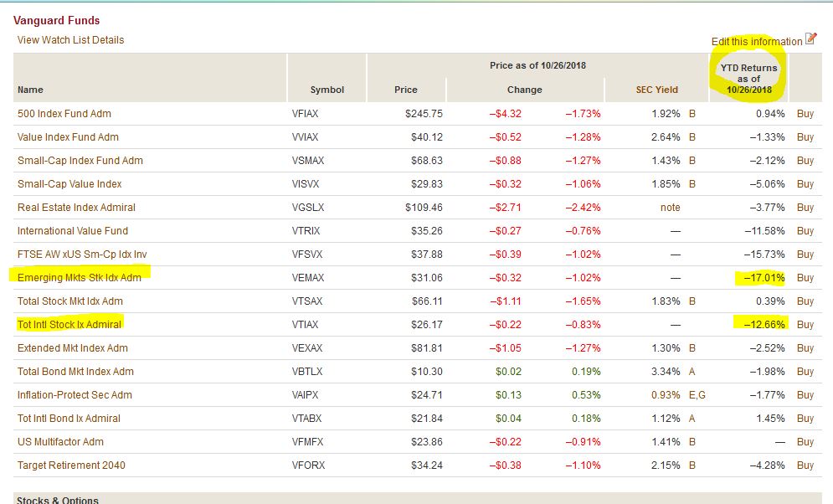Click Buy for VFIAX row

click(x=805, y=114)
